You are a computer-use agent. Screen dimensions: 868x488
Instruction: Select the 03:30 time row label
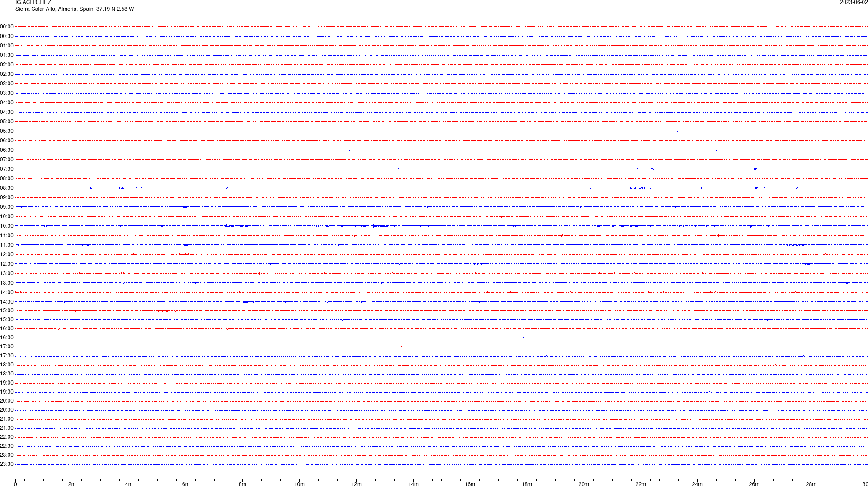tap(7, 93)
